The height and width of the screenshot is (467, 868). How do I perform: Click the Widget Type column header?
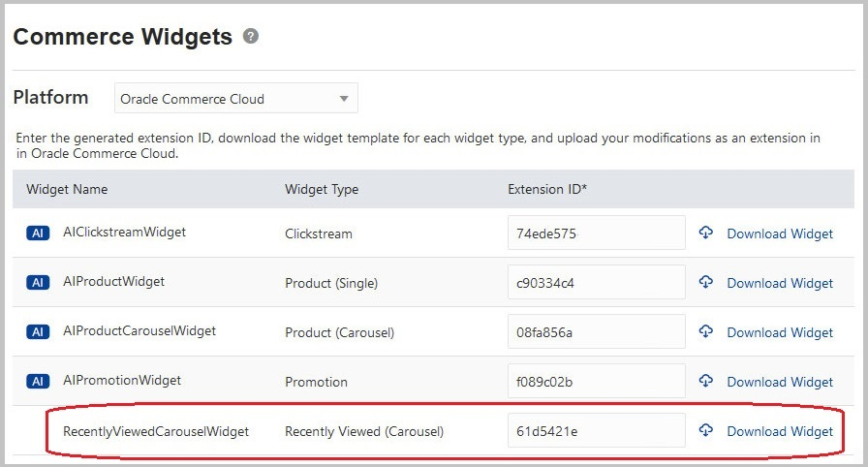(322, 189)
